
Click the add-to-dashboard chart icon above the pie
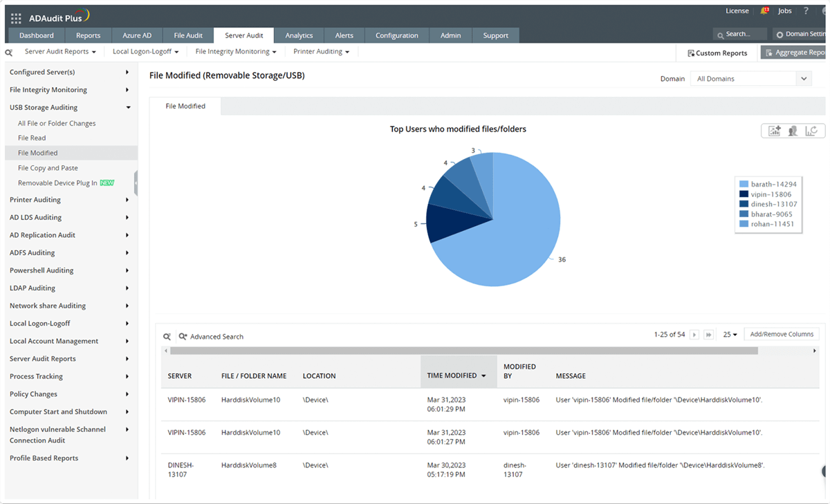(x=775, y=131)
